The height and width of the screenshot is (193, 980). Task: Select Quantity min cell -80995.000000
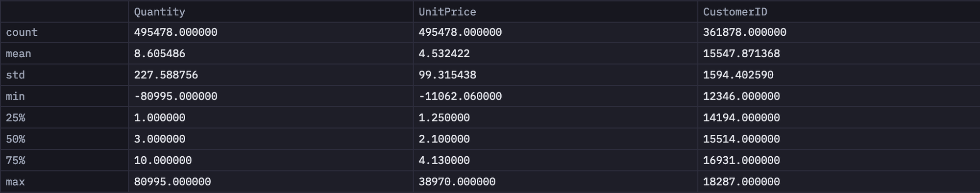176,96
